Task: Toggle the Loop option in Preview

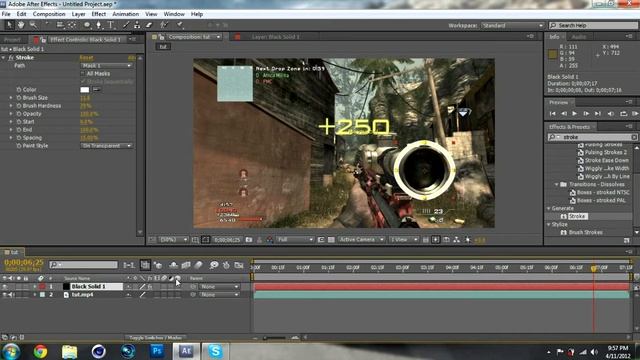Action: (x=623, y=113)
